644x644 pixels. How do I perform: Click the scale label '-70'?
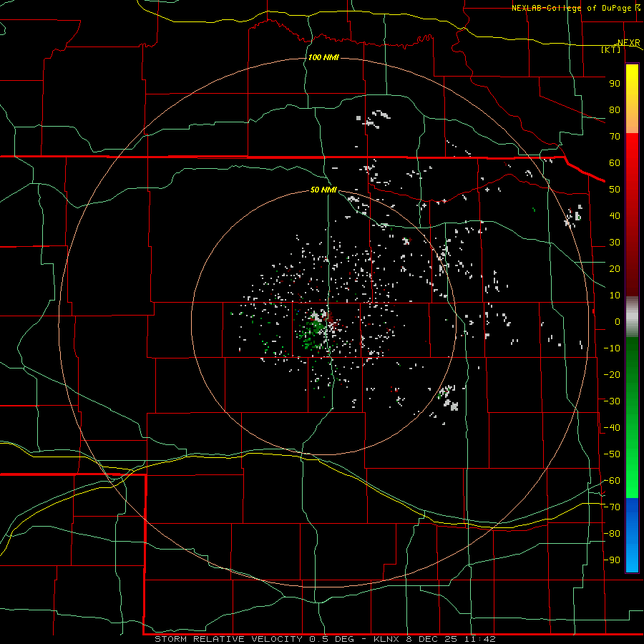point(612,507)
